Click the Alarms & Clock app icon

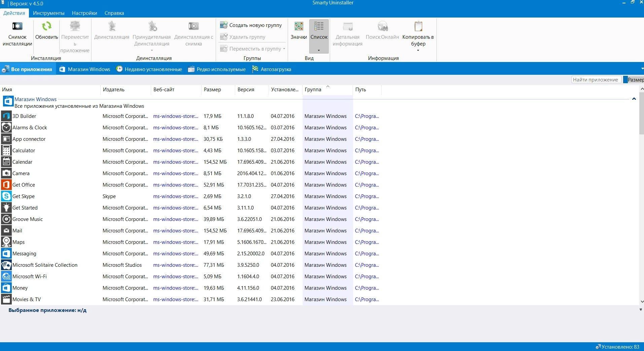pyautogui.click(x=6, y=128)
